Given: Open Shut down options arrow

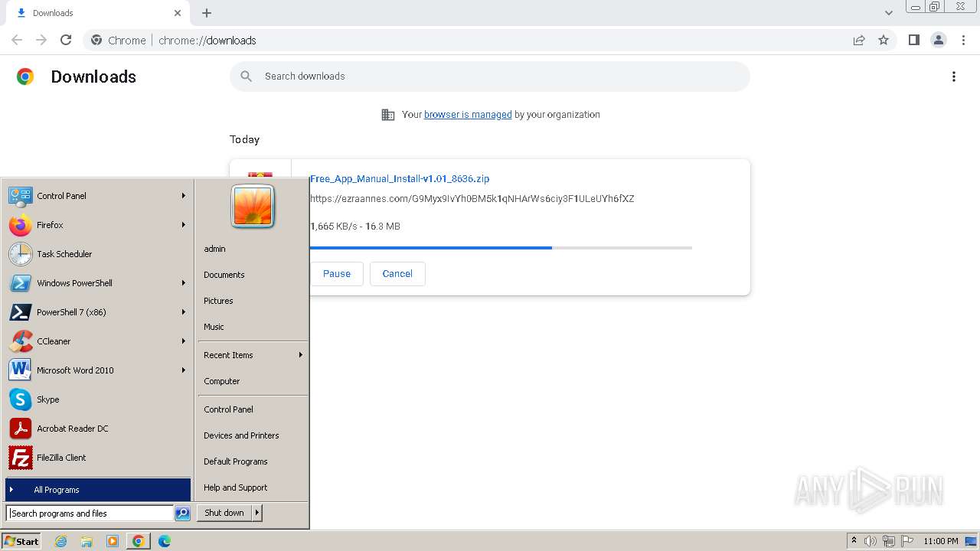Looking at the screenshot, I should pos(257,513).
